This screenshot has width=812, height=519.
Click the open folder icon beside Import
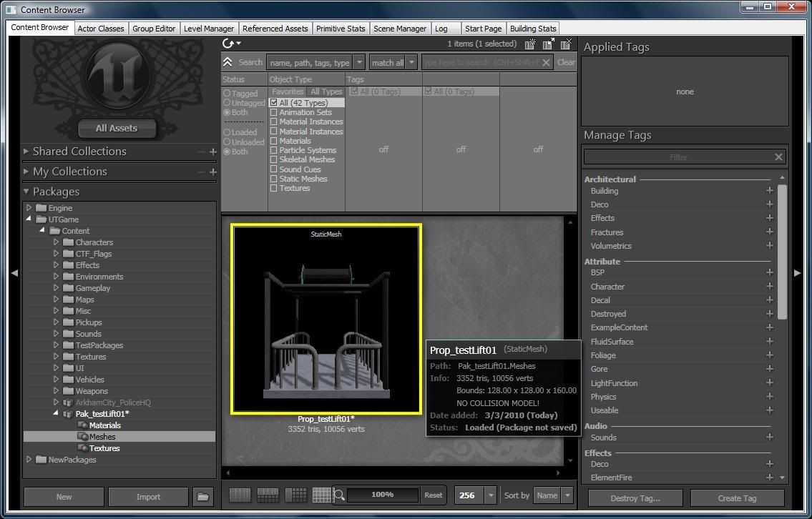203,497
